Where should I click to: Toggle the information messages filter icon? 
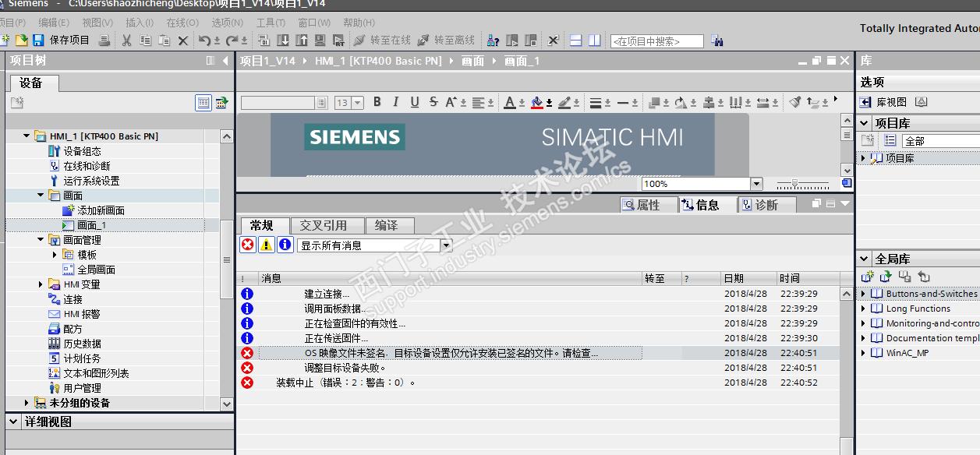tap(285, 245)
